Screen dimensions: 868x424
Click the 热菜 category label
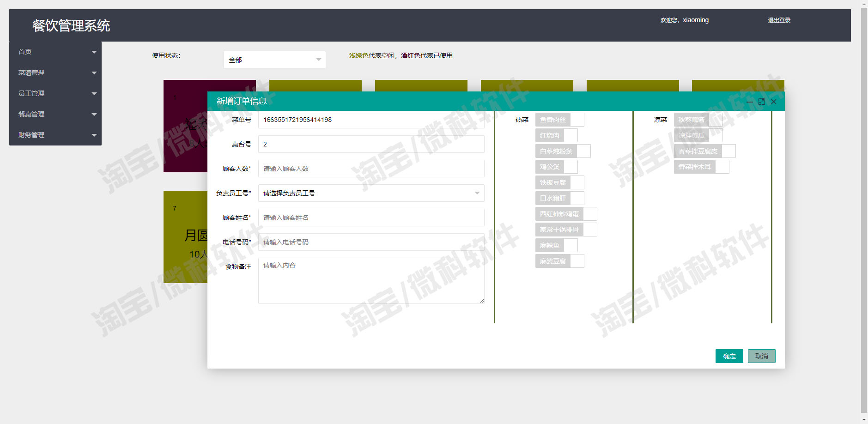click(522, 120)
